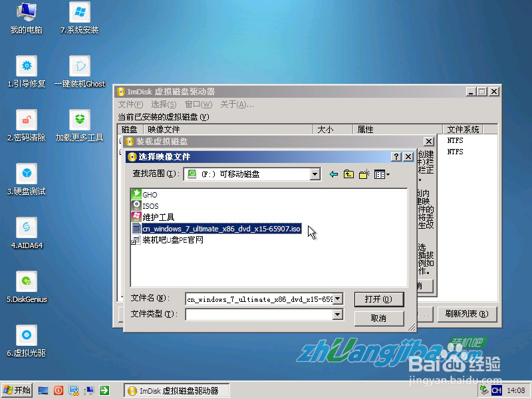Open the 文件(F) menu in ImDisk
This screenshot has height=399, width=532.
(130, 104)
